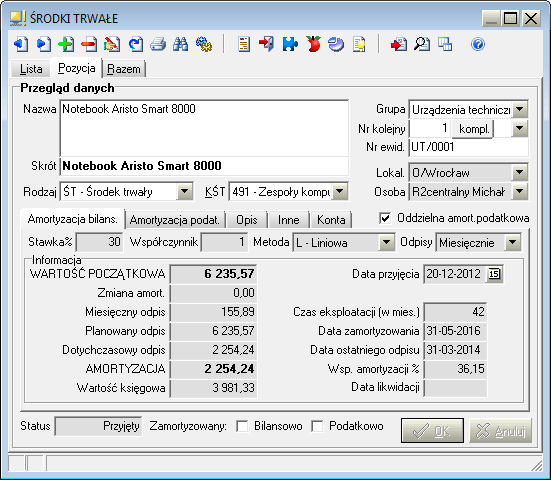
Task: Expand the Rodzaj dropdown
Action: (x=184, y=192)
